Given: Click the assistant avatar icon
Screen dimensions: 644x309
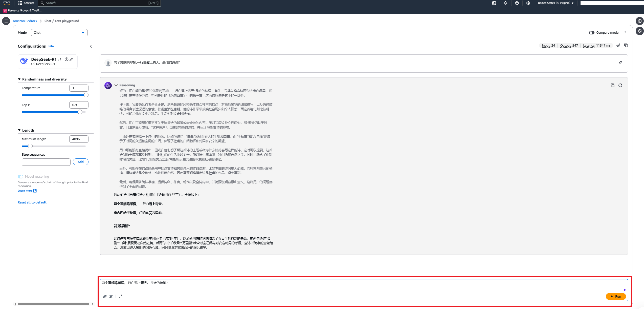Looking at the screenshot, I should (108, 86).
